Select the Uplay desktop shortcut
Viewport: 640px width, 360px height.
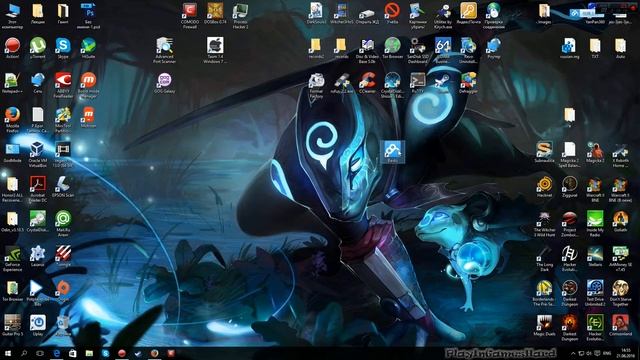pos(38,325)
